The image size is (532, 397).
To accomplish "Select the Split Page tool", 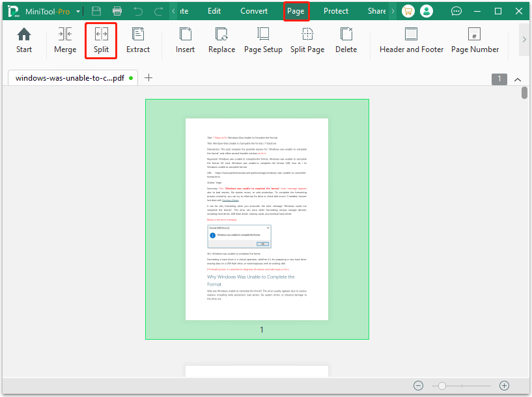I will click(x=307, y=40).
